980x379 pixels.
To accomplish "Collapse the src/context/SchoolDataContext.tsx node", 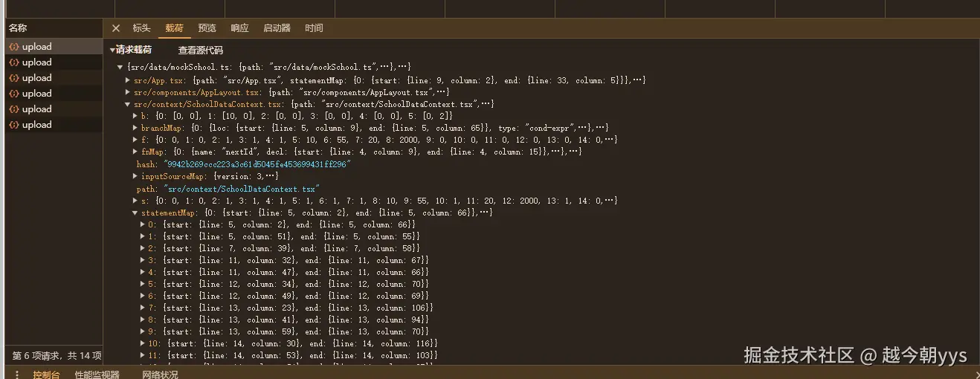I will point(128,104).
